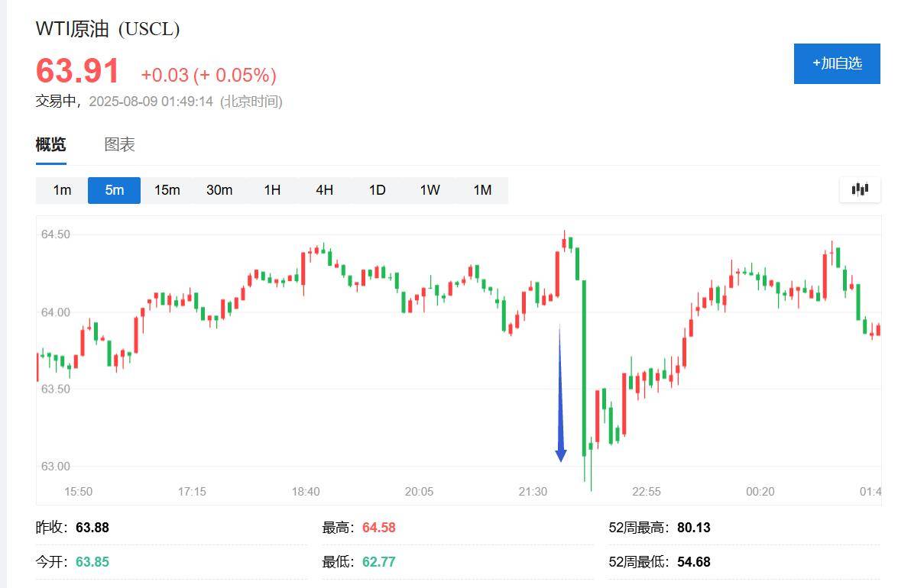
Task: Select the 1m interval
Action: [62, 190]
